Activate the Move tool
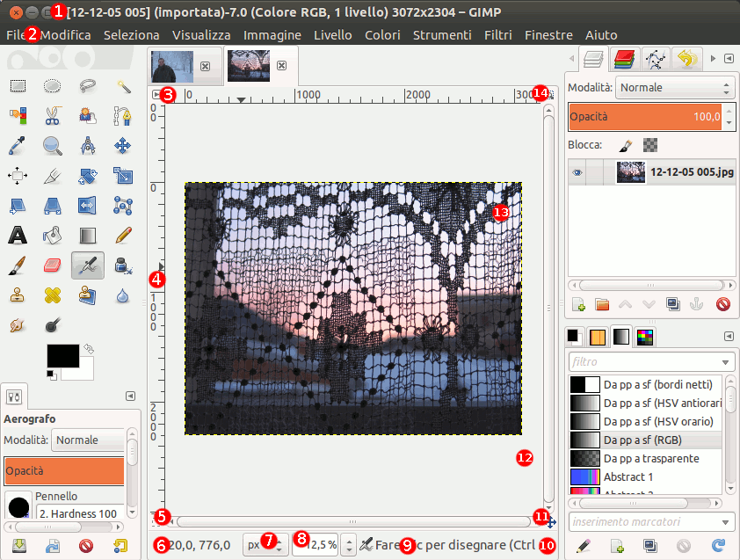 click(123, 145)
